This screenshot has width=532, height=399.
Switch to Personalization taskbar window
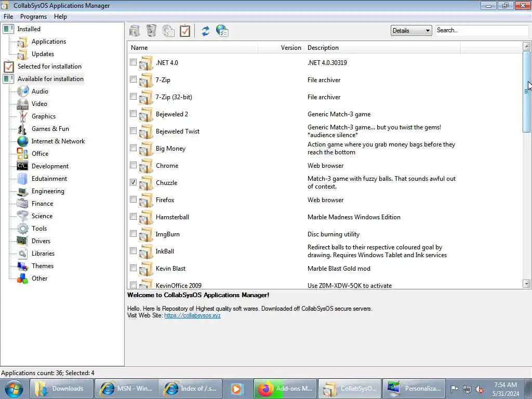pyautogui.click(x=414, y=389)
